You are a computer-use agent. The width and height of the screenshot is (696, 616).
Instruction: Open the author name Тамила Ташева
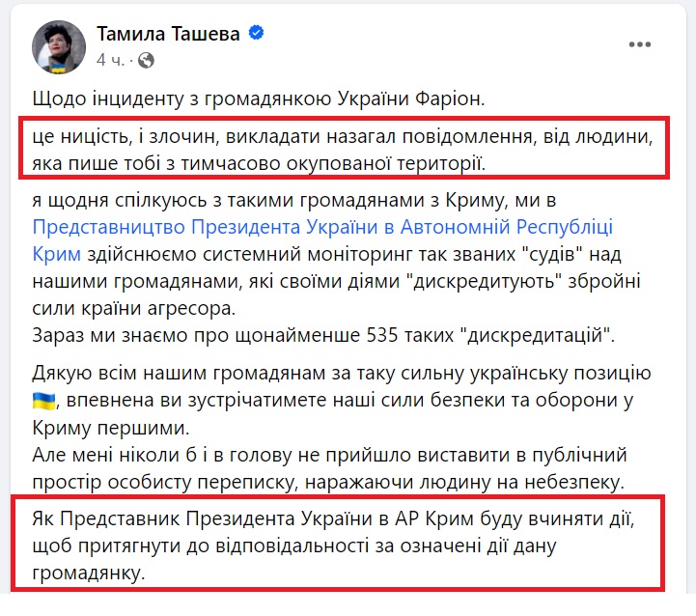click(168, 33)
